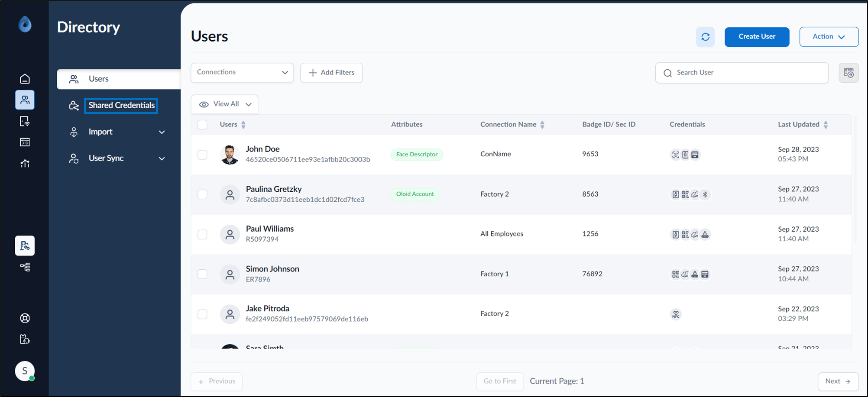Check Paulina Gretzky's row checkbox

(x=202, y=194)
